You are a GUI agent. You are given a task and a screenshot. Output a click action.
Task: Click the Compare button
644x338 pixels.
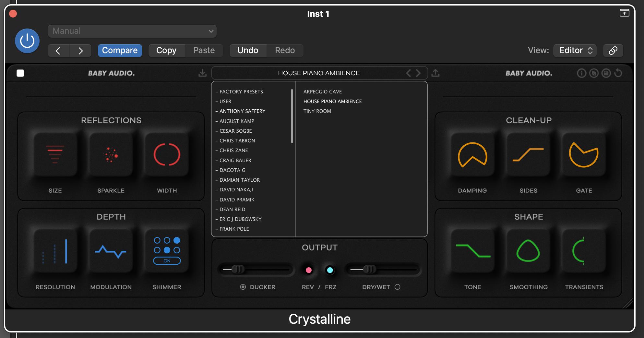[x=120, y=51]
